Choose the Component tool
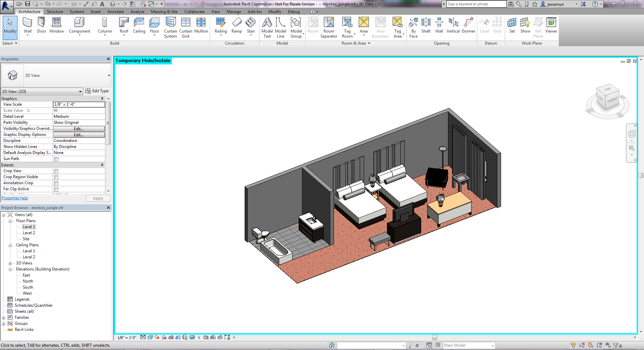644x350 pixels. click(x=80, y=26)
